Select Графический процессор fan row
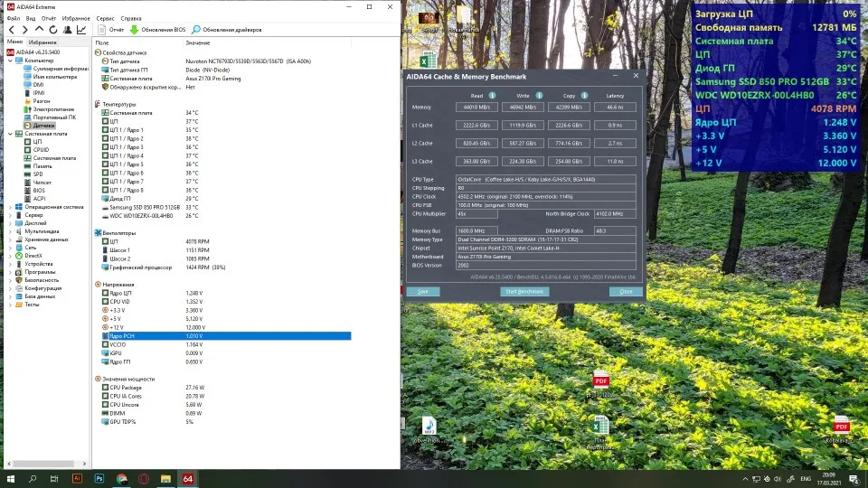 [x=226, y=267]
